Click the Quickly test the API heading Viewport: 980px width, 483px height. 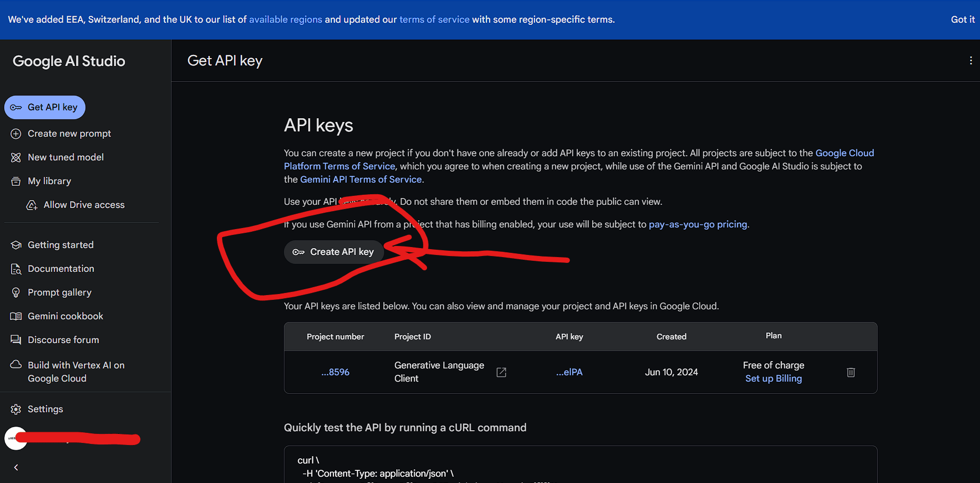(405, 428)
